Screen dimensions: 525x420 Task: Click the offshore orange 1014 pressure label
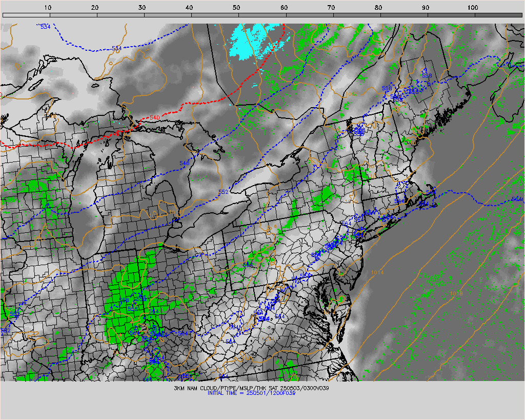coord(377,273)
